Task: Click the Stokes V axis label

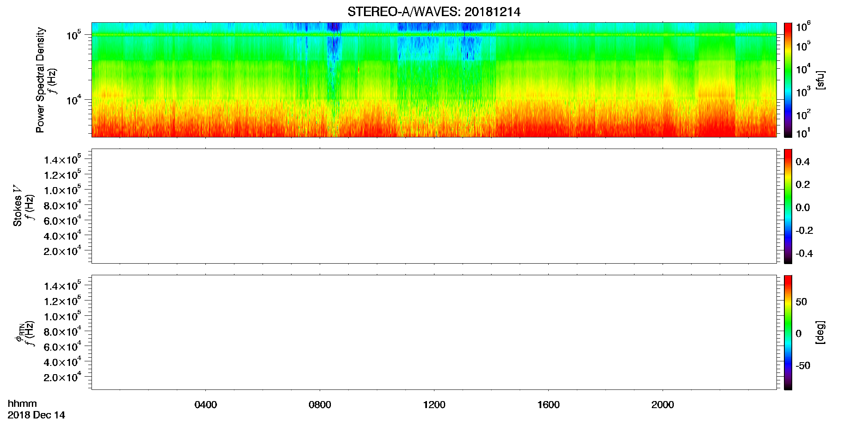Action: tap(17, 206)
